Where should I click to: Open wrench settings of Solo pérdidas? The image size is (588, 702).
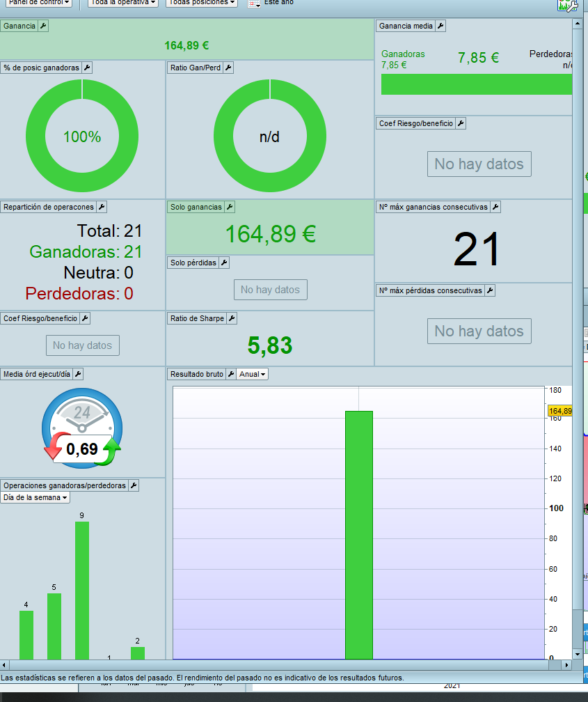click(x=224, y=263)
